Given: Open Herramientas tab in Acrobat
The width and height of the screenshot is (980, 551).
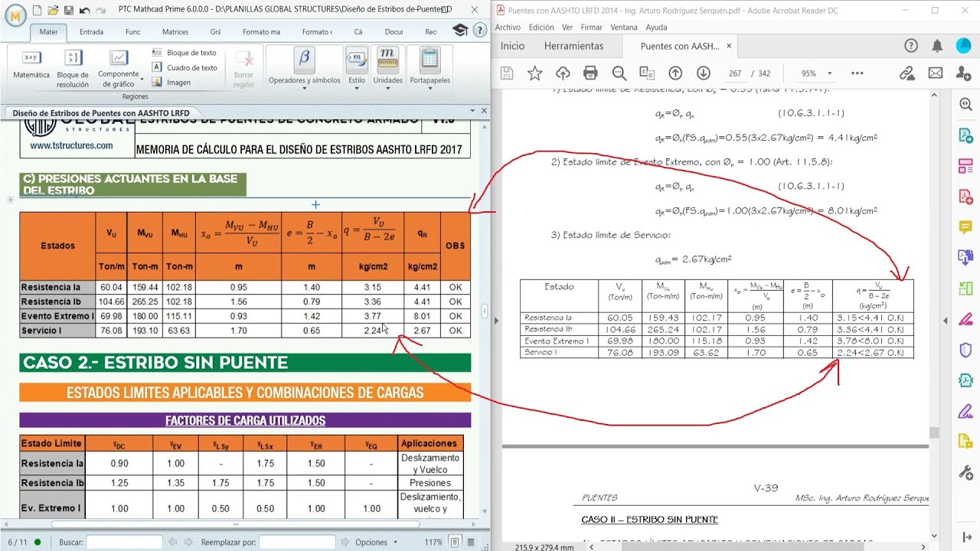Looking at the screenshot, I should [x=573, y=46].
